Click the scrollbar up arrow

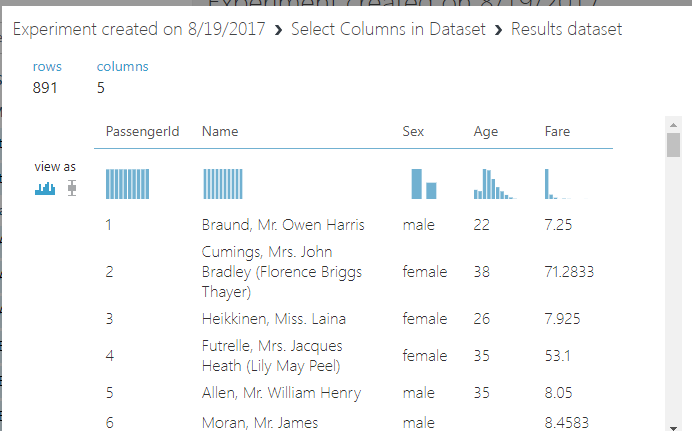(673, 124)
